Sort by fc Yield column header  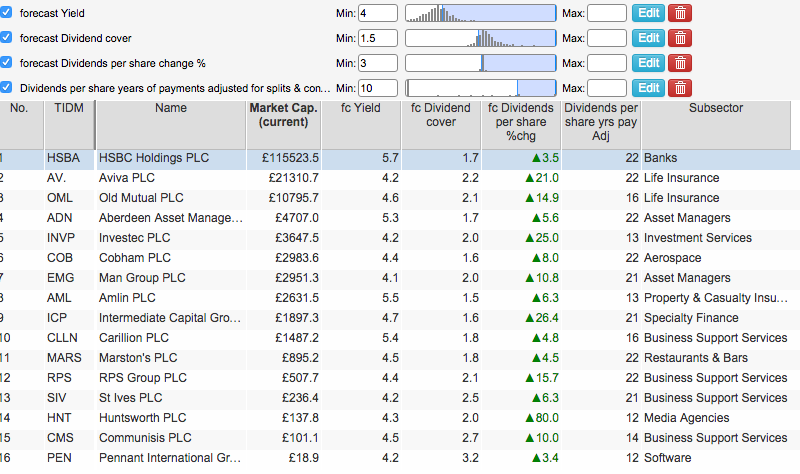(361, 124)
